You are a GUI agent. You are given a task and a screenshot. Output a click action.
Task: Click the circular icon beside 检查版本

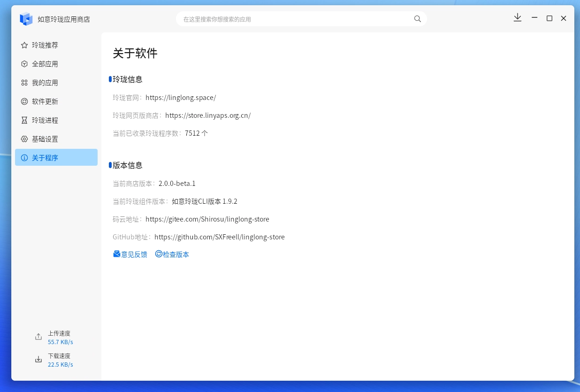(x=159, y=254)
